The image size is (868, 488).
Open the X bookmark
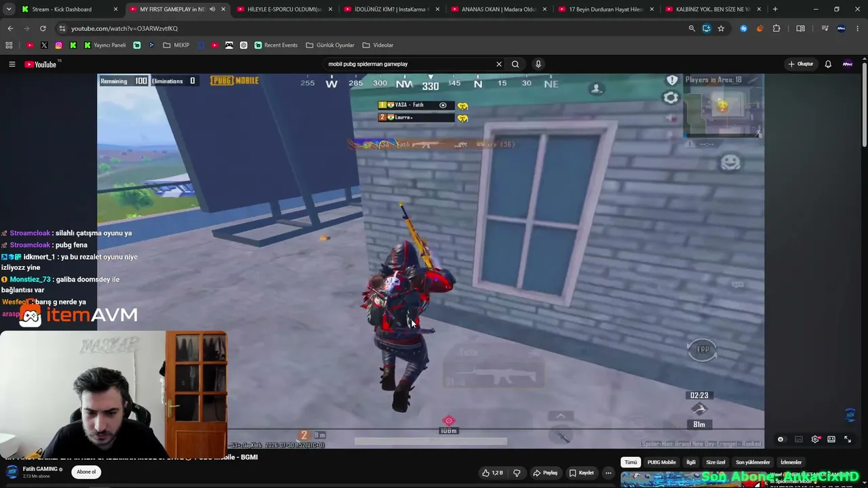(x=44, y=45)
